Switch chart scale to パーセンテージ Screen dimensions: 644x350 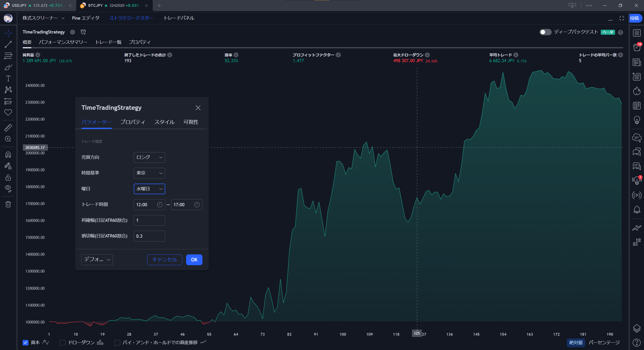click(604, 342)
